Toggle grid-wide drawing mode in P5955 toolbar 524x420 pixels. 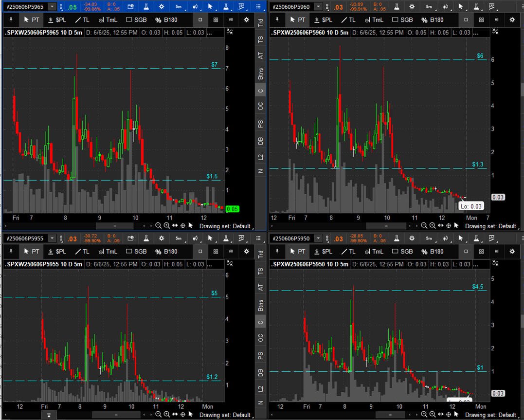tap(216, 252)
